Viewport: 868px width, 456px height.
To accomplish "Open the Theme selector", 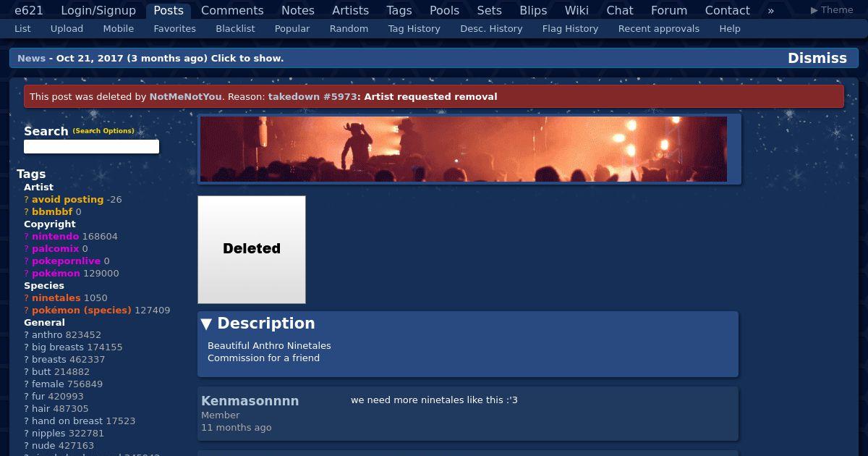I will (832, 10).
